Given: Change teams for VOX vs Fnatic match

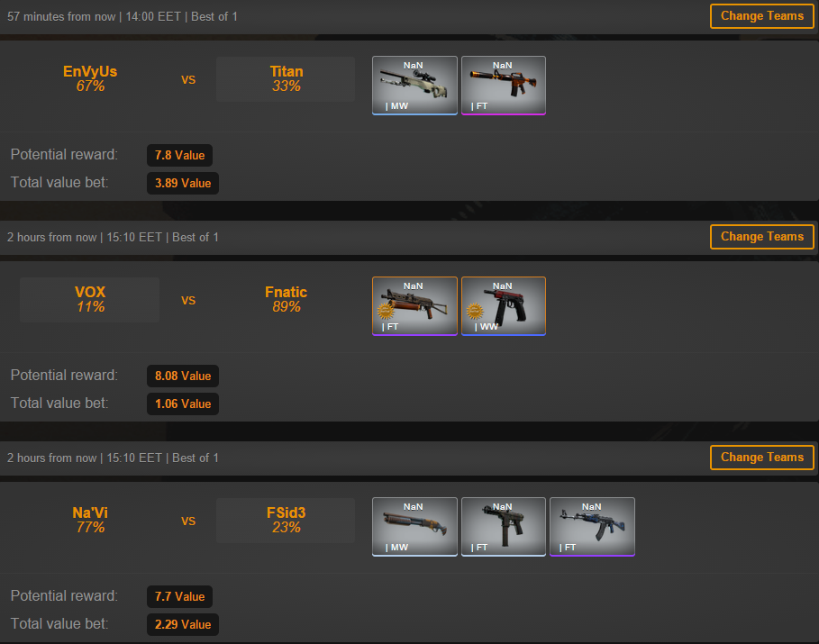Looking at the screenshot, I should [762, 237].
